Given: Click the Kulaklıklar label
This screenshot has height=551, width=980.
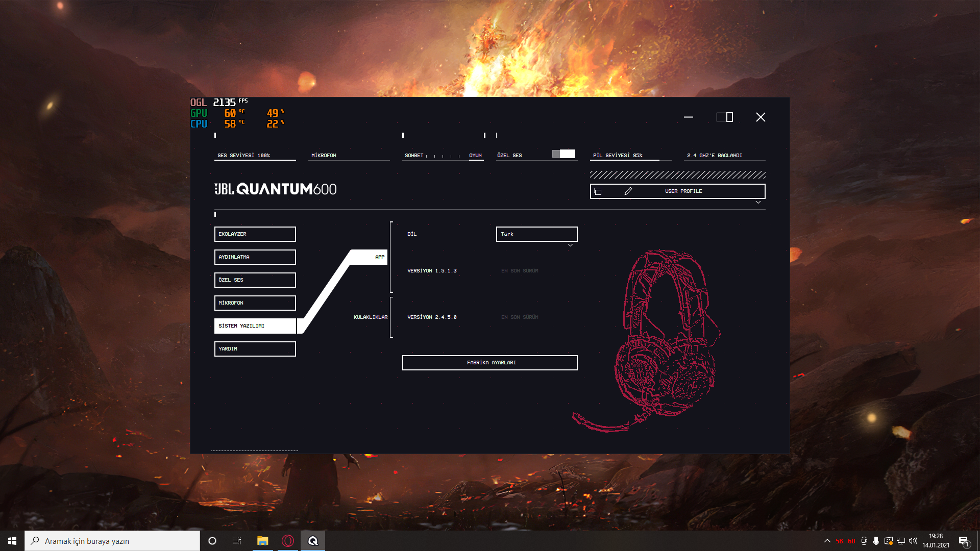Looking at the screenshot, I should (x=371, y=317).
